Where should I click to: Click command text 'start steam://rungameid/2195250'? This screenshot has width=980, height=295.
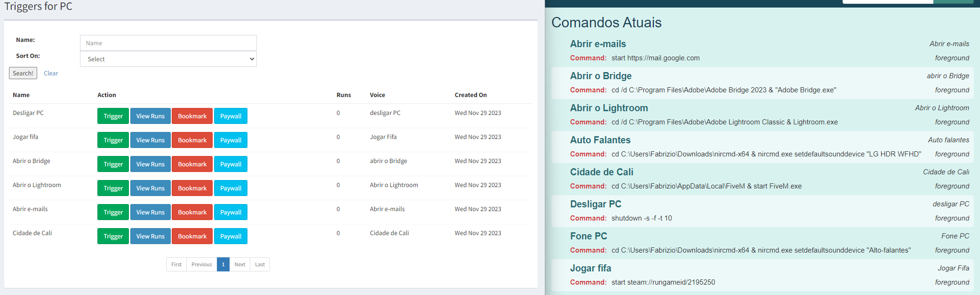pos(663,282)
